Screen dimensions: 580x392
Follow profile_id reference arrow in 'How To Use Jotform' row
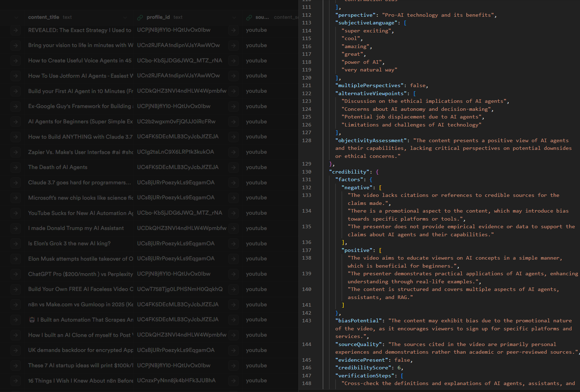point(233,76)
